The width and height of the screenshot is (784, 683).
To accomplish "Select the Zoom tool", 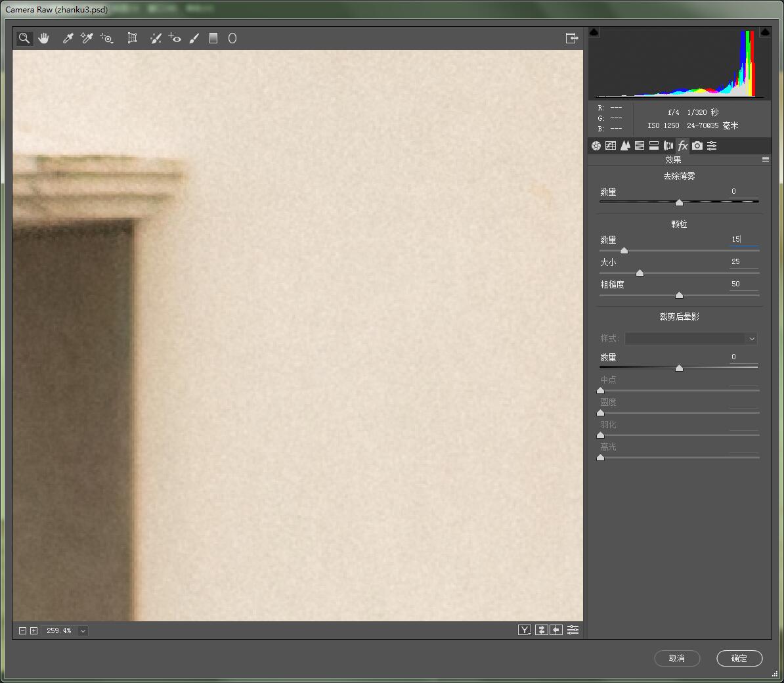I will (24, 38).
